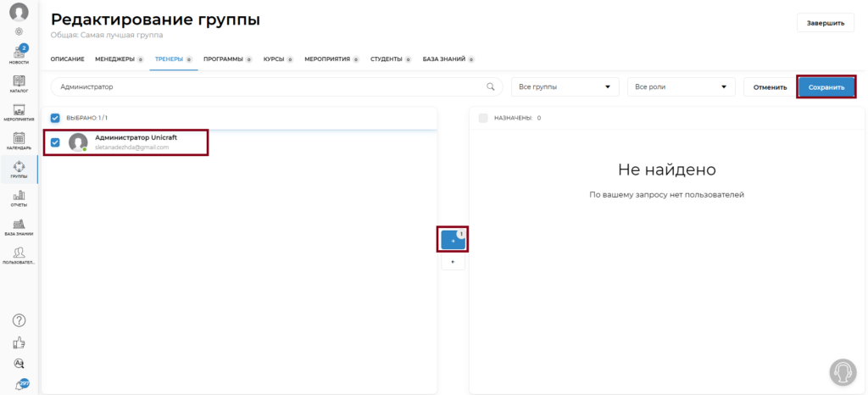868x395 pixels.
Task: Go to Каталог in the sidebar
Action: tap(19, 84)
